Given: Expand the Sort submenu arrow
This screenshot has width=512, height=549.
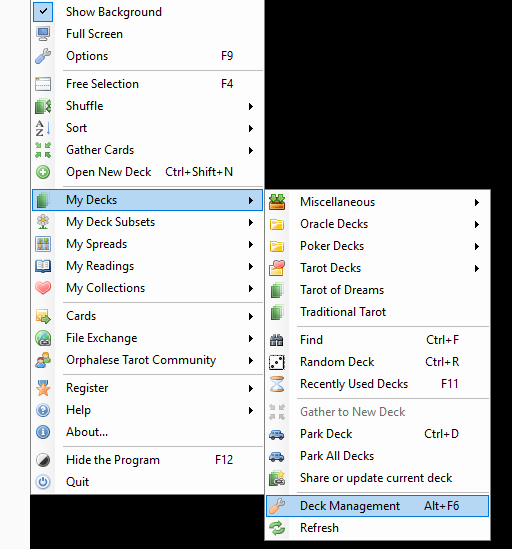Looking at the screenshot, I should pos(251,128).
